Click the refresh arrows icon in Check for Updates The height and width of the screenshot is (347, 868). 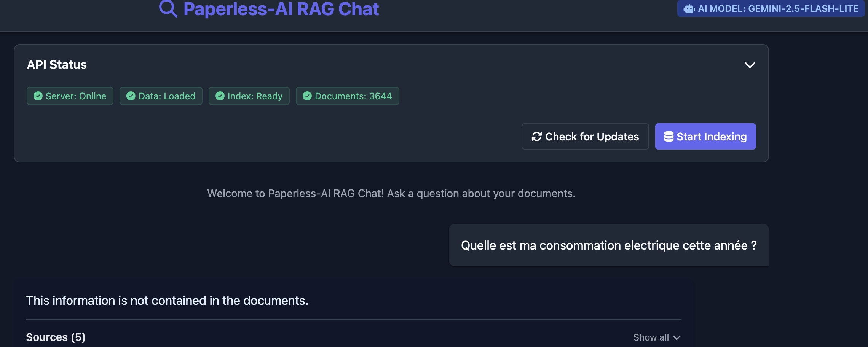point(537,137)
